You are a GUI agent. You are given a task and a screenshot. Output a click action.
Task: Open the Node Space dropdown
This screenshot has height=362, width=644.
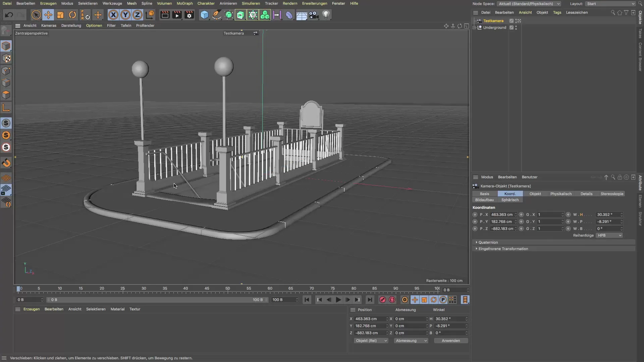click(529, 4)
